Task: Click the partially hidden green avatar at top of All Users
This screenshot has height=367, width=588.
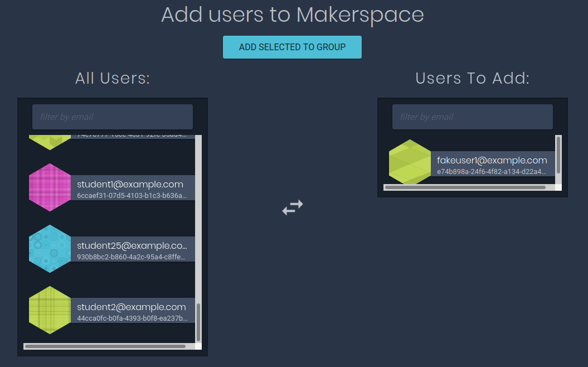Action: pos(50,143)
